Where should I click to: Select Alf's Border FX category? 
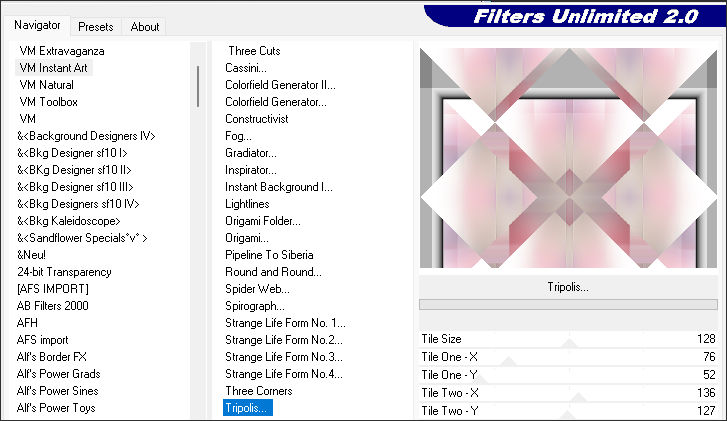(52, 356)
